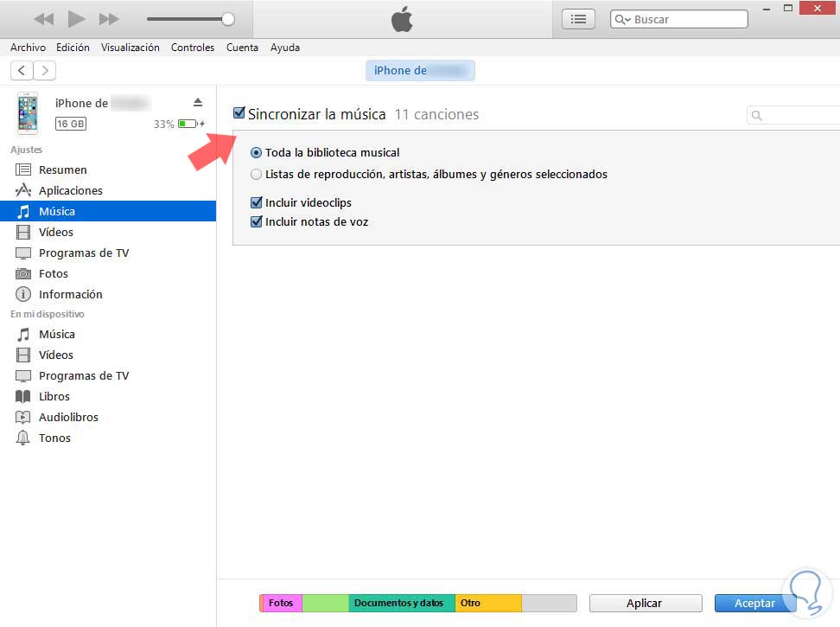Select Vídeos under En mi dispositivo

tap(108, 355)
